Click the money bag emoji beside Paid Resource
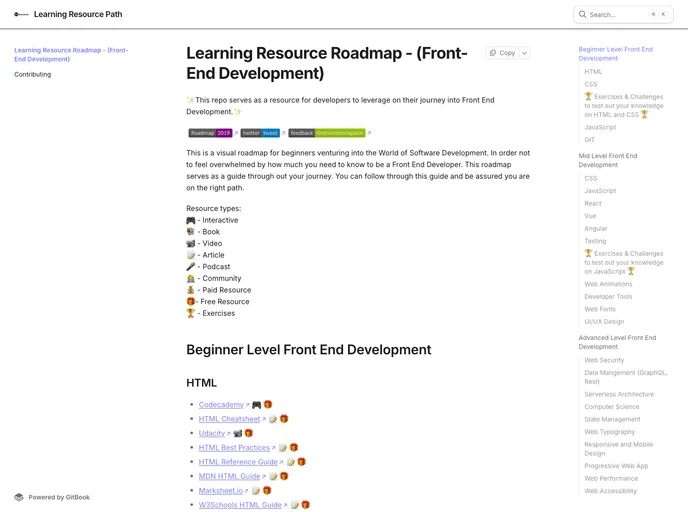Image resolution: width=688 pixels, height=512 pixels. coord(190,290)
